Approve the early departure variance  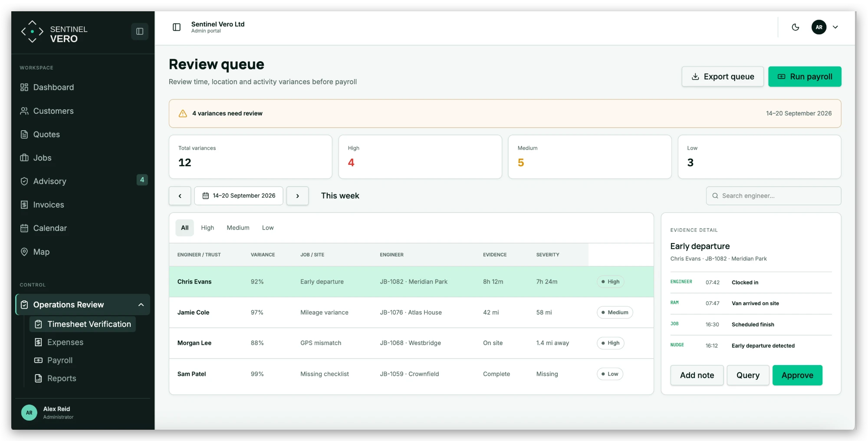797,375
